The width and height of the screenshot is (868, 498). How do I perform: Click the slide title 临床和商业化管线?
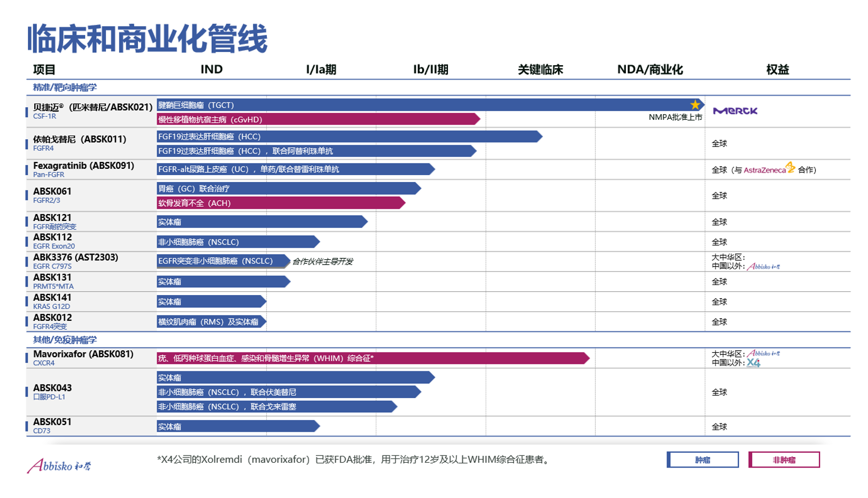pos(147,38)
